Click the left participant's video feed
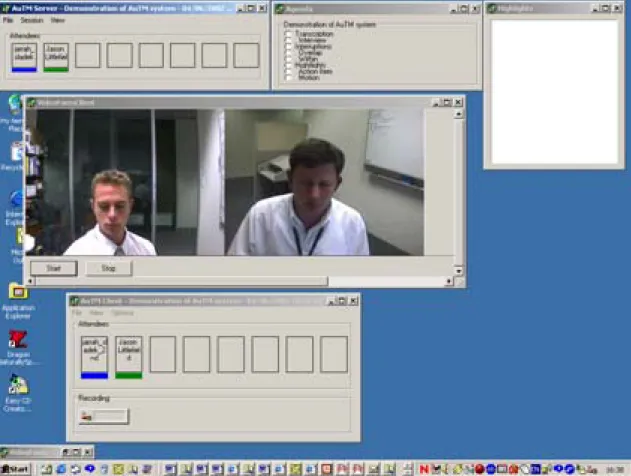 125,182
